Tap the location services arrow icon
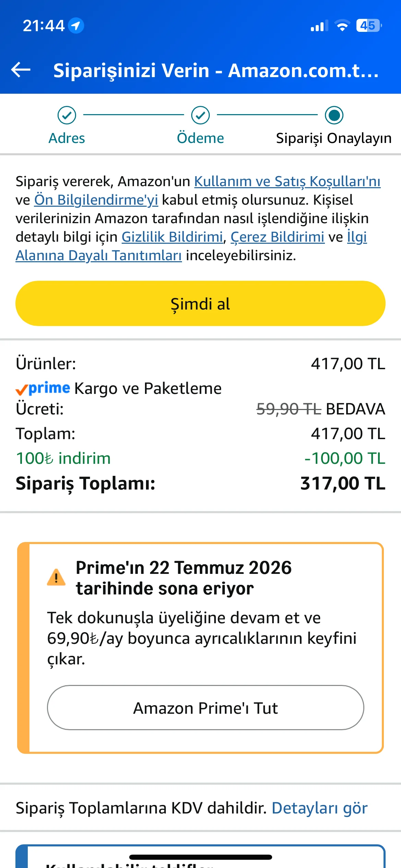The image size is (401, 868). [76, 26]
